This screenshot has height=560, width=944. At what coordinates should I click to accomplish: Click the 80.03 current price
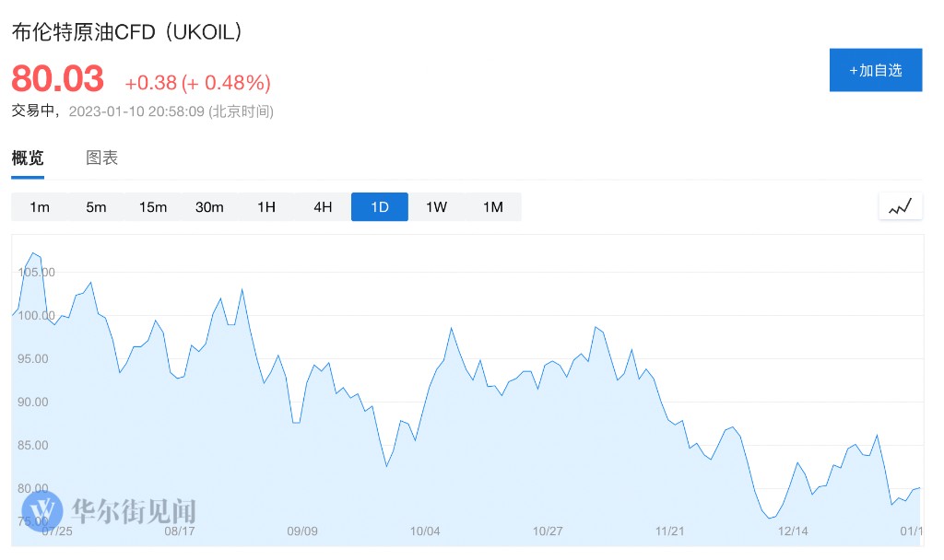pyautogui.click(x=57, y=79)
